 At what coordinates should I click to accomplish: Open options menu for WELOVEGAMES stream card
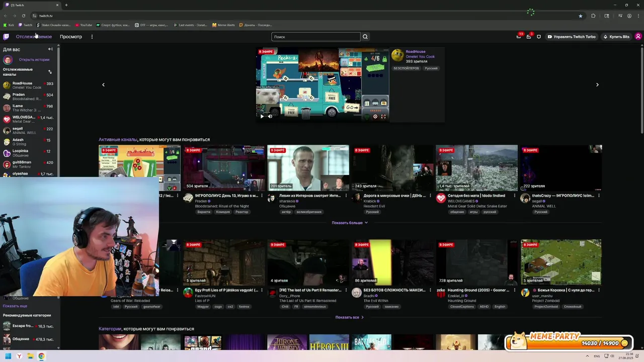[x=514, y=196]
